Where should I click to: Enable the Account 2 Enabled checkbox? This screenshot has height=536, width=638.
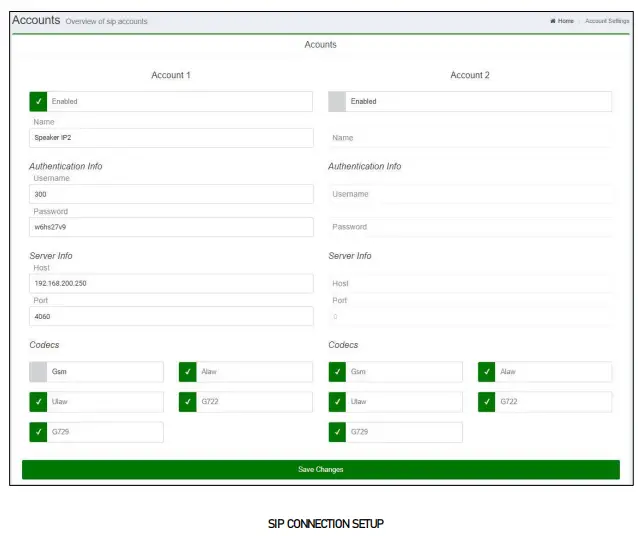point(337,101)
